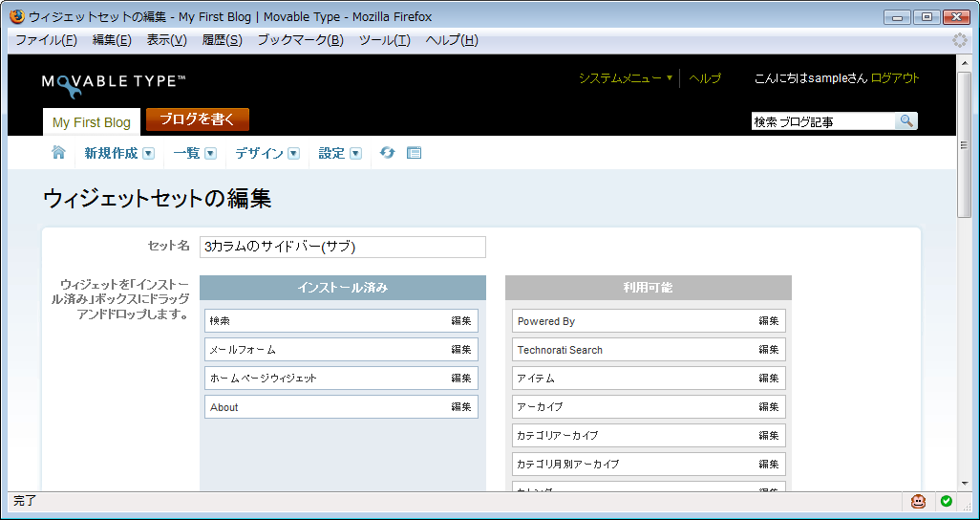Click the Firefox icon in title bar
The height and width of the screenshot is (520, 980).
pyautogui.click(x=16, y=16)
